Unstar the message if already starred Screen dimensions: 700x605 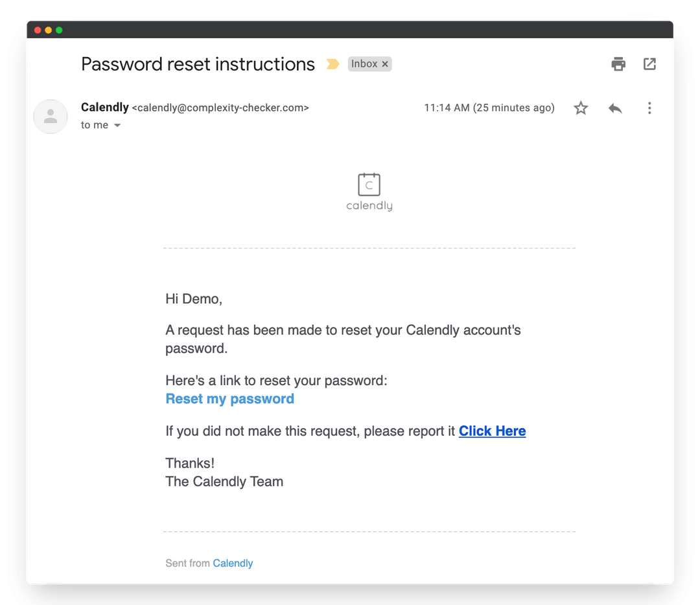[581, 108]
